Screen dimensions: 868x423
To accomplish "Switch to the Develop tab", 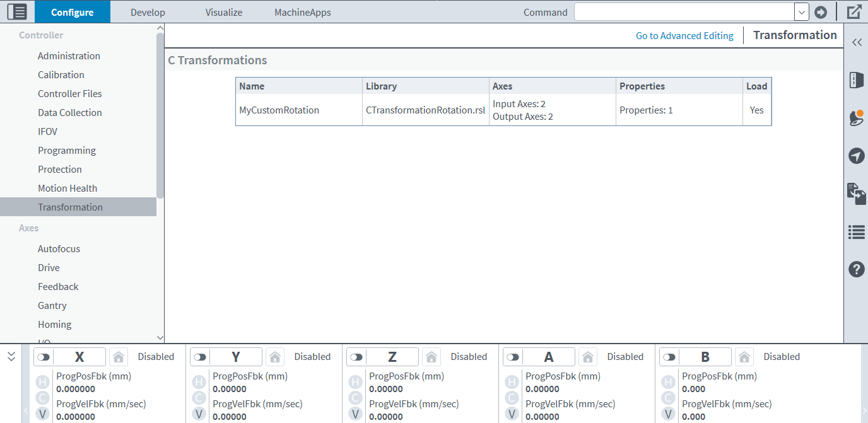I will click(x=148, y=12).
